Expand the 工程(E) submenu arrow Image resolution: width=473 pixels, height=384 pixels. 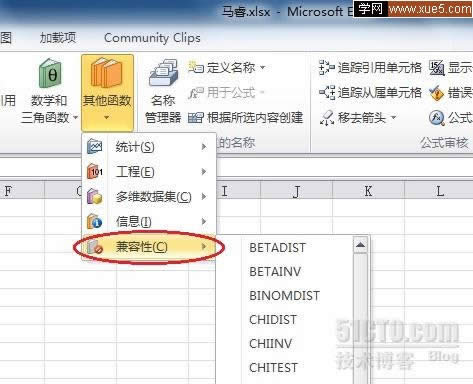(204, 172)
